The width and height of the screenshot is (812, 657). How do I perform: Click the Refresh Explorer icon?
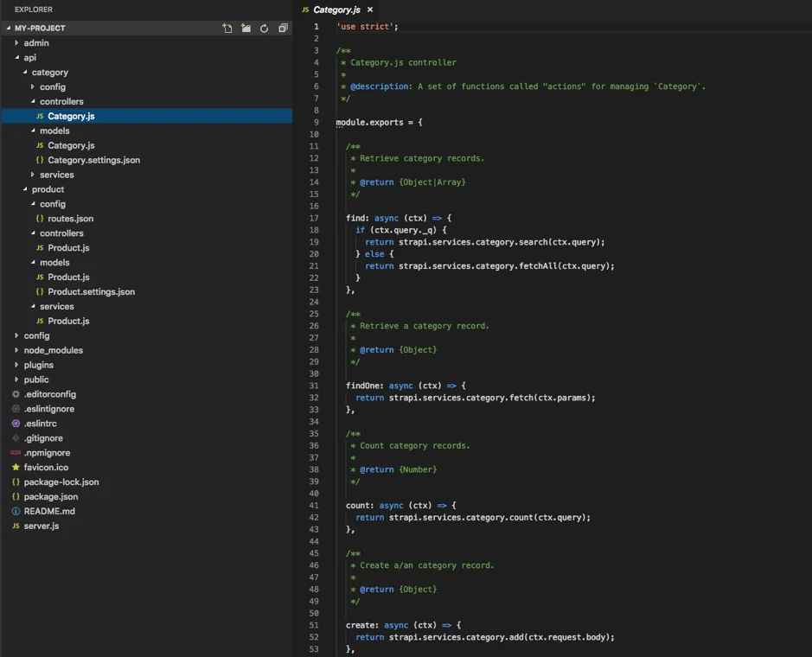pos(264,28)
